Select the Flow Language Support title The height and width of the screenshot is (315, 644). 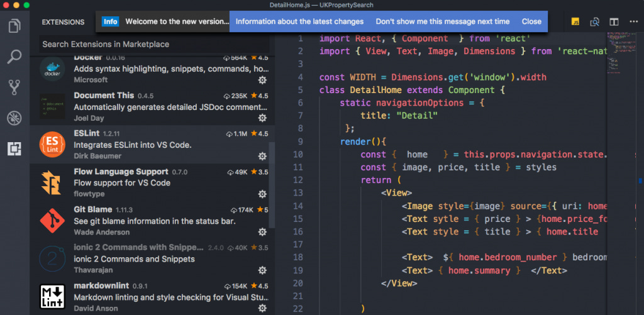click(121, 171)
